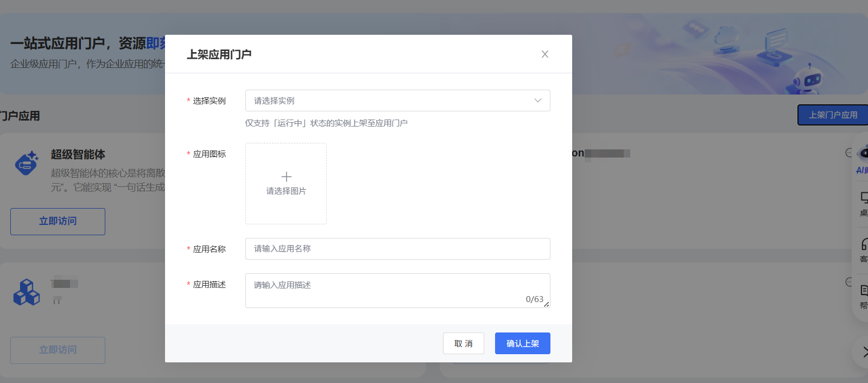Viewport: 868px width, 383px height.
Task: Click the desktop monitor icon in side panel
Action: pyautogui.click(x=864, y=198)
